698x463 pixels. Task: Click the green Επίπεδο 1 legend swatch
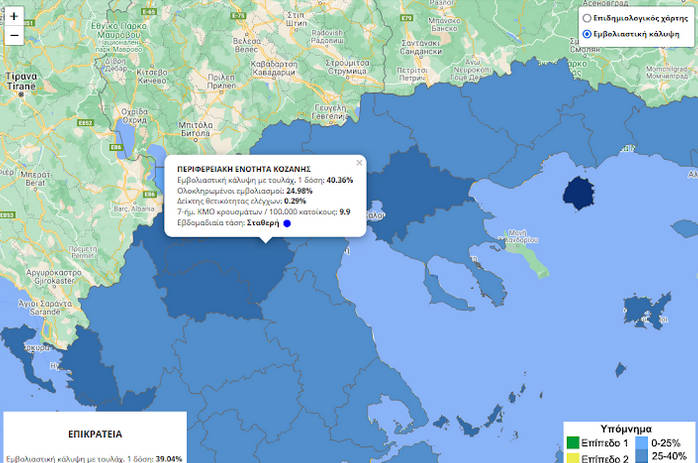tap(573, 442)
